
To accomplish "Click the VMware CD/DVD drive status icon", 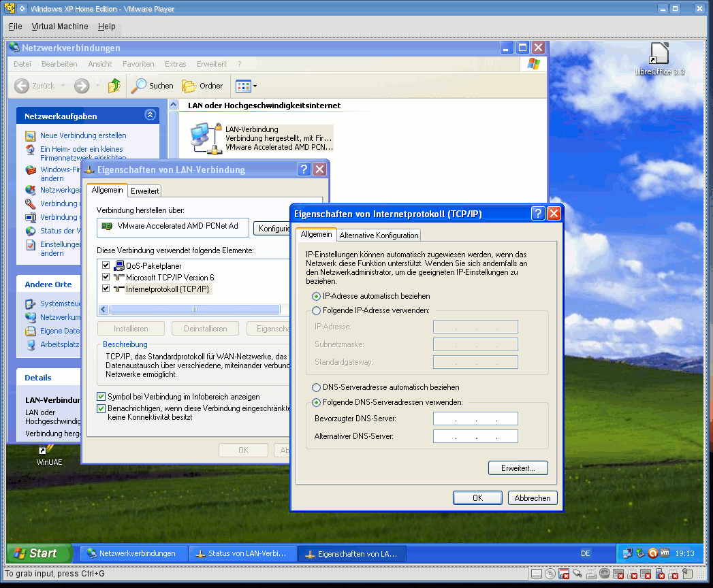I will pyautogui.click(x=550, y=574).
